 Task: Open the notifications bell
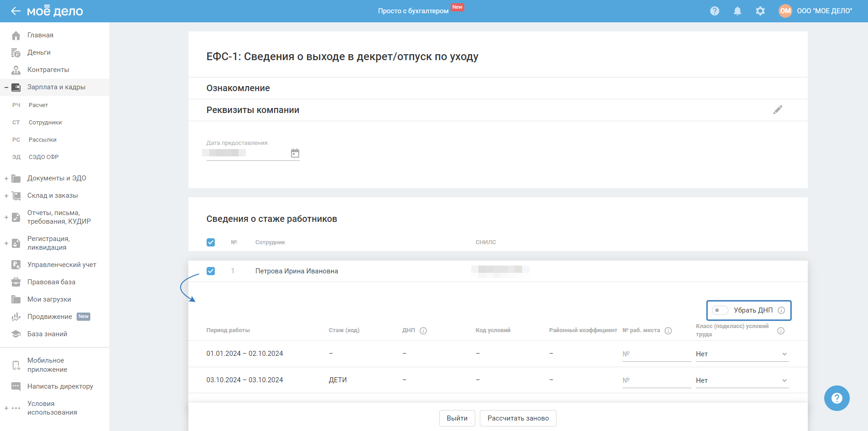pos(737,11)
